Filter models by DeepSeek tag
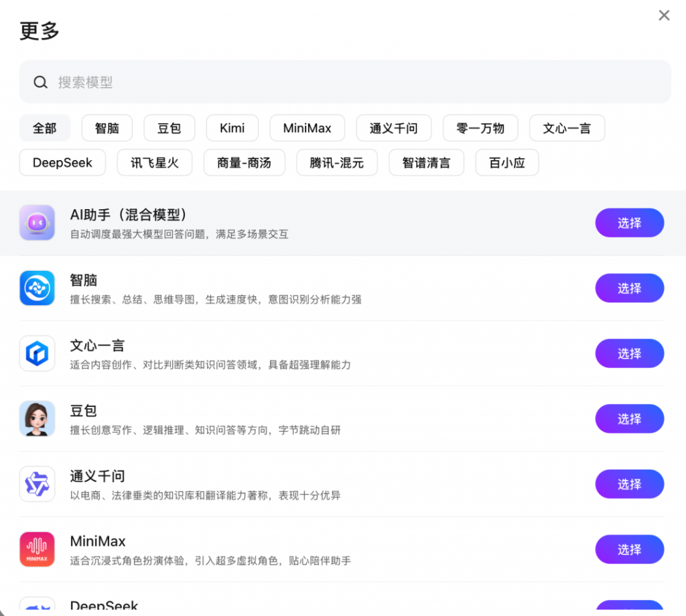The width and height of the screenshot is (686, 616). (x=62, y=162)
